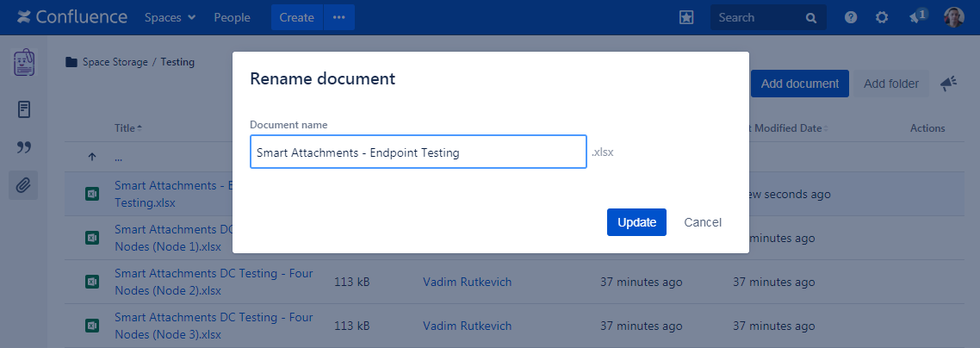980x348 pixels.
Task: Open the starred pages icon in header
Action: point(686,17)
